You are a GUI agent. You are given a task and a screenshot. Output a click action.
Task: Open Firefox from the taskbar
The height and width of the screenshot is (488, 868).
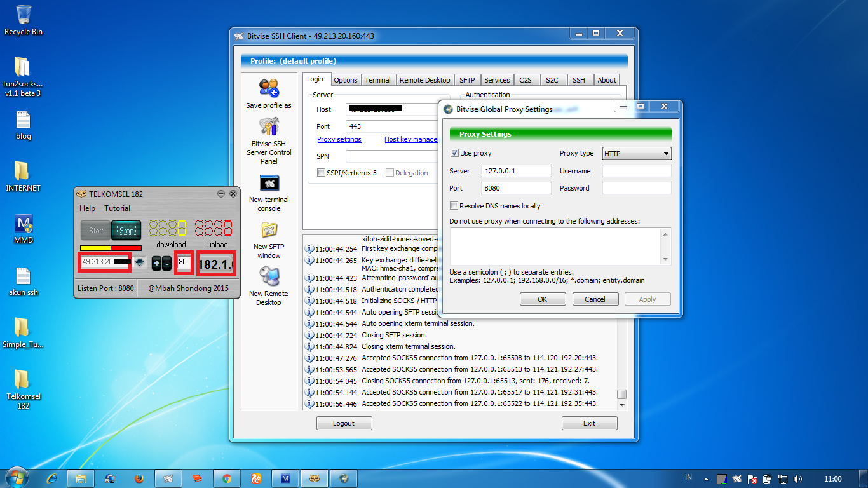click(139, 478)
